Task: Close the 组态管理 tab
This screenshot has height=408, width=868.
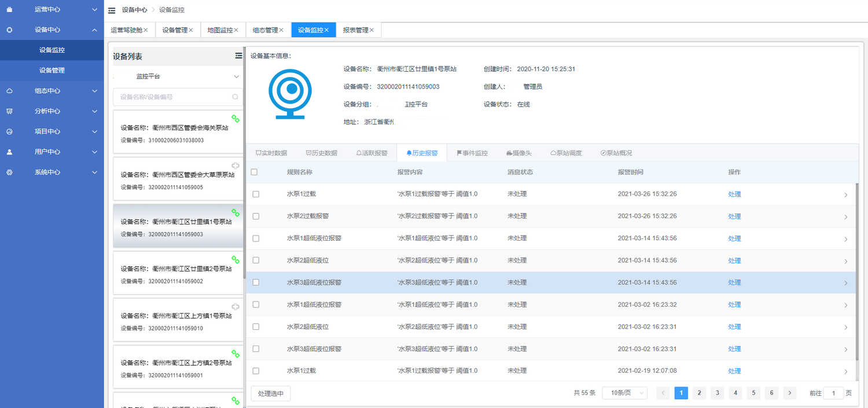Action: point(281,30)
